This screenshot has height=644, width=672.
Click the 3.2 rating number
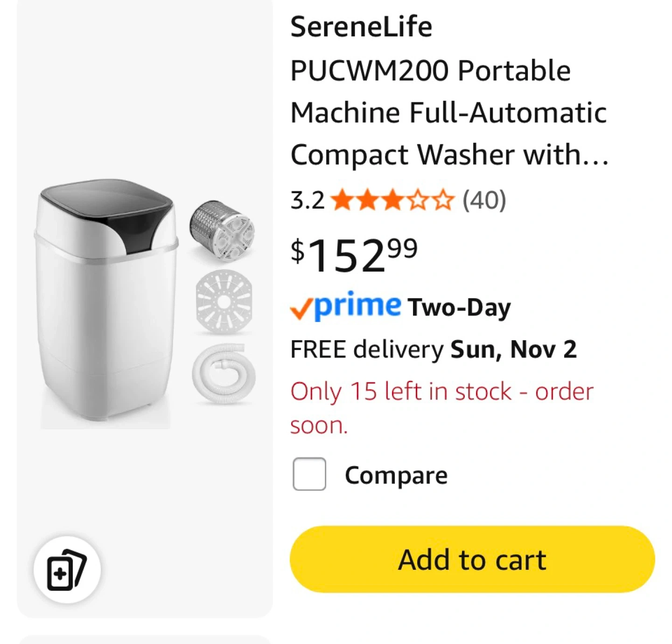307,200
